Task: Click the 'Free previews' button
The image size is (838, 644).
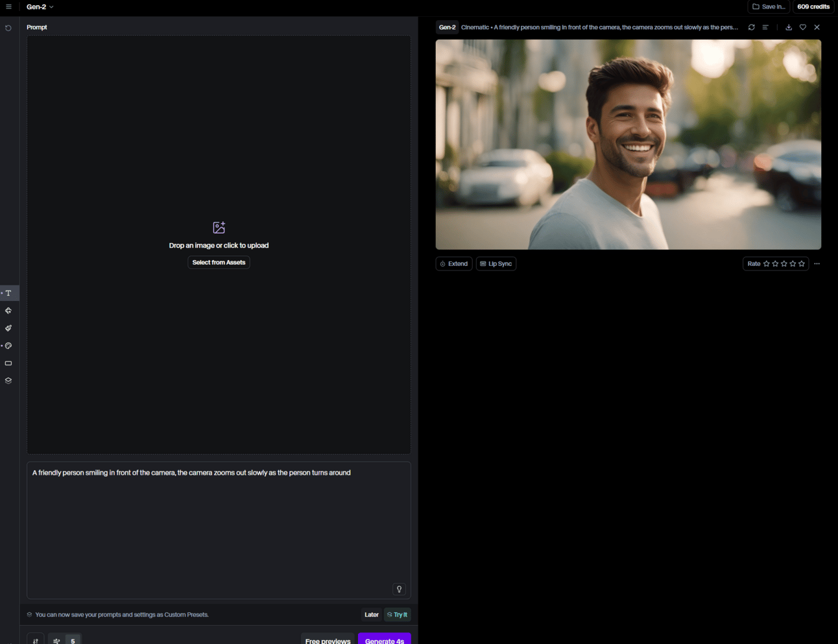Action: click(328, 641)
